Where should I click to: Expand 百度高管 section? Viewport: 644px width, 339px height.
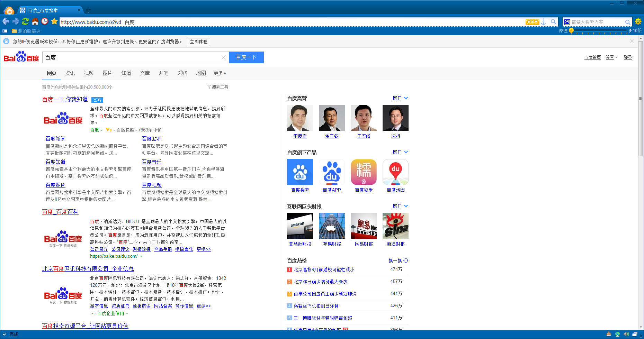pyautogui.click(x=400, y=98)
